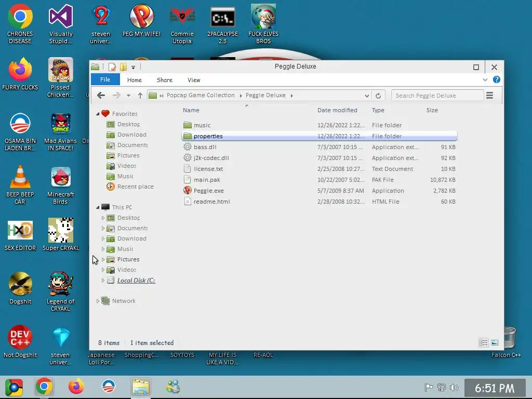The width and height of the screenshot is (532, 399).
Task: Open the View ribbon tab
Action: (x=194, y=80)
